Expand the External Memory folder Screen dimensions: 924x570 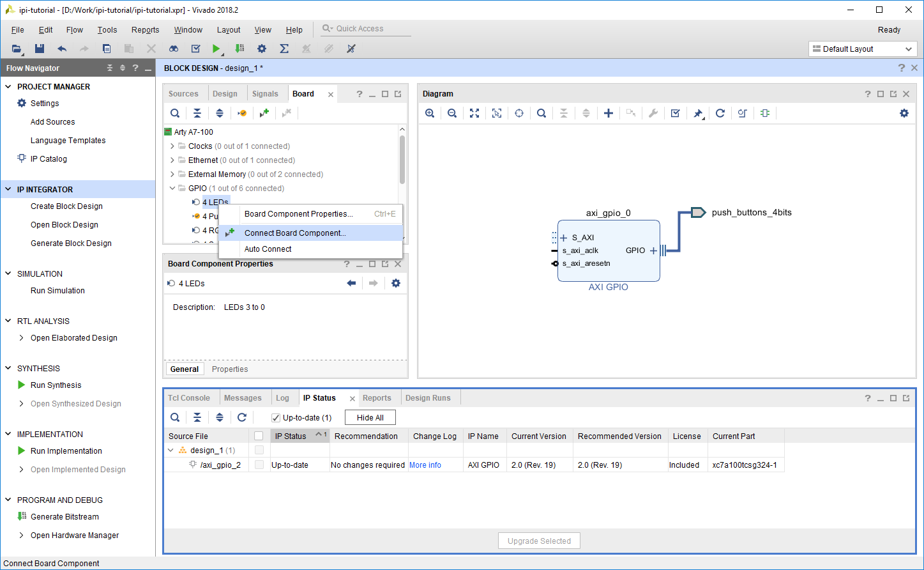coord(172,174)
